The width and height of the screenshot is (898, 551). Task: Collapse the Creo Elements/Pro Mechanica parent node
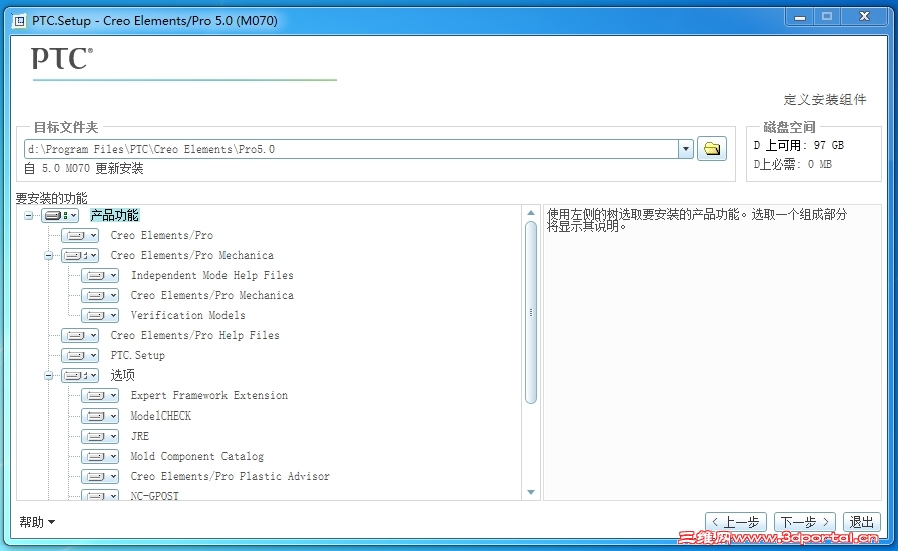click(x=49, y=255)
